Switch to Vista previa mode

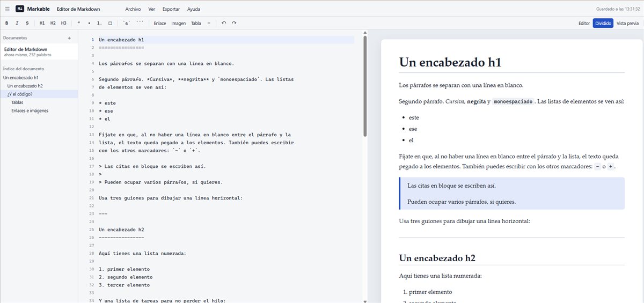(627, 23)
